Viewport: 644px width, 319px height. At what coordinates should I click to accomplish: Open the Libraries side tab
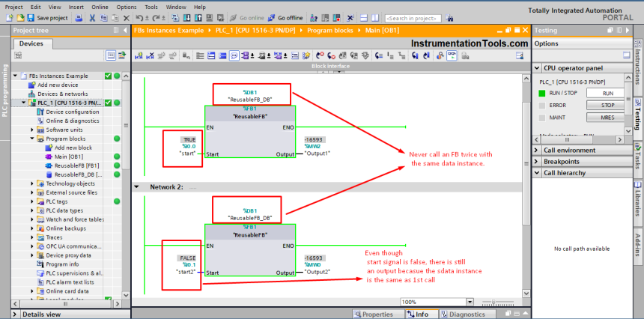tap(638, 199)
